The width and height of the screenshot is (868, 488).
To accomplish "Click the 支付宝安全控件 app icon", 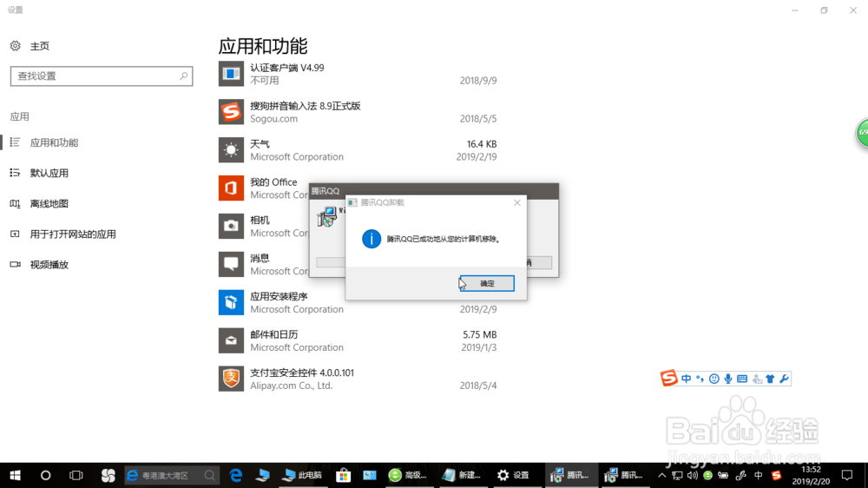I will (231, 379).
